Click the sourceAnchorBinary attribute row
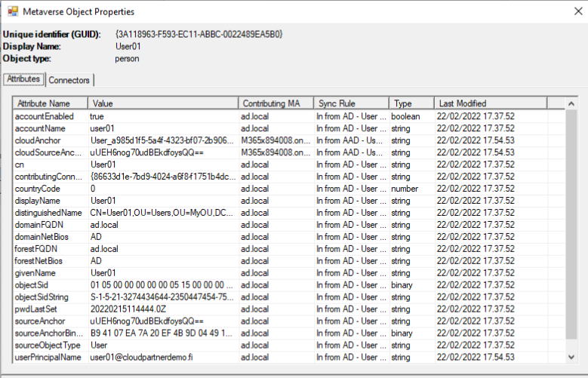Screen dimensions: 588x378 tap(48, 333)
